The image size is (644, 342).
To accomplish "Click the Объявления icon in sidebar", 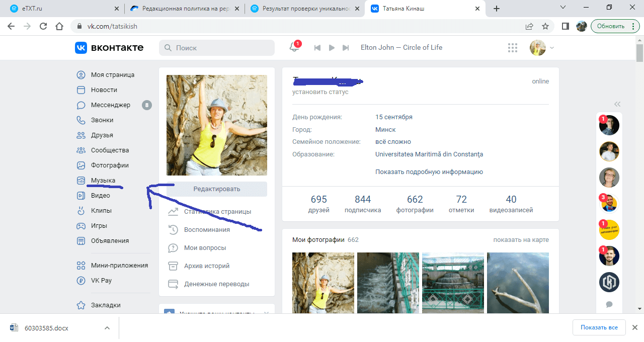I will tap(80, 240).
